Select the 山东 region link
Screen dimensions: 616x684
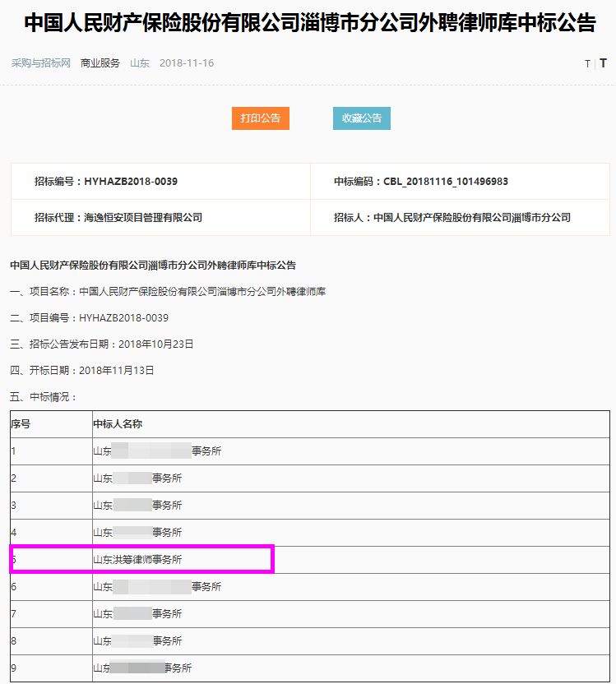coord(140,63)
